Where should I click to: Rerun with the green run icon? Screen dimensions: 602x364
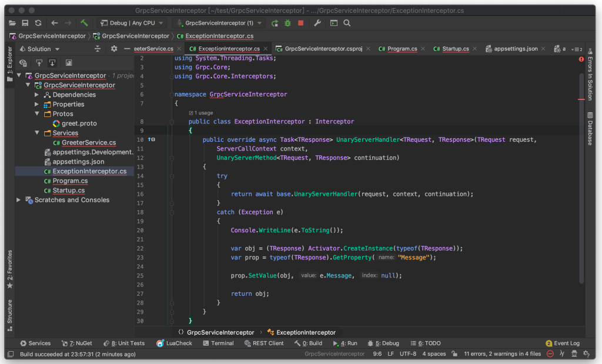coord(275,23)
